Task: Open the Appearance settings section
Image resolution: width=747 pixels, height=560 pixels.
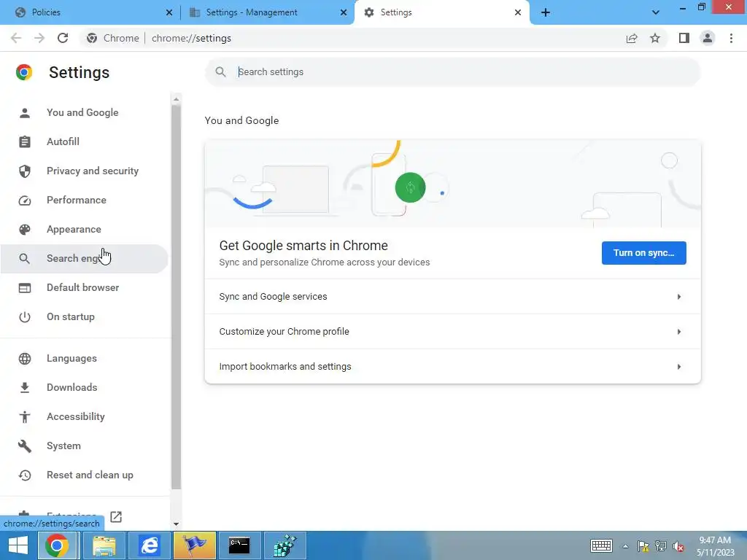Action: (85, 230)
